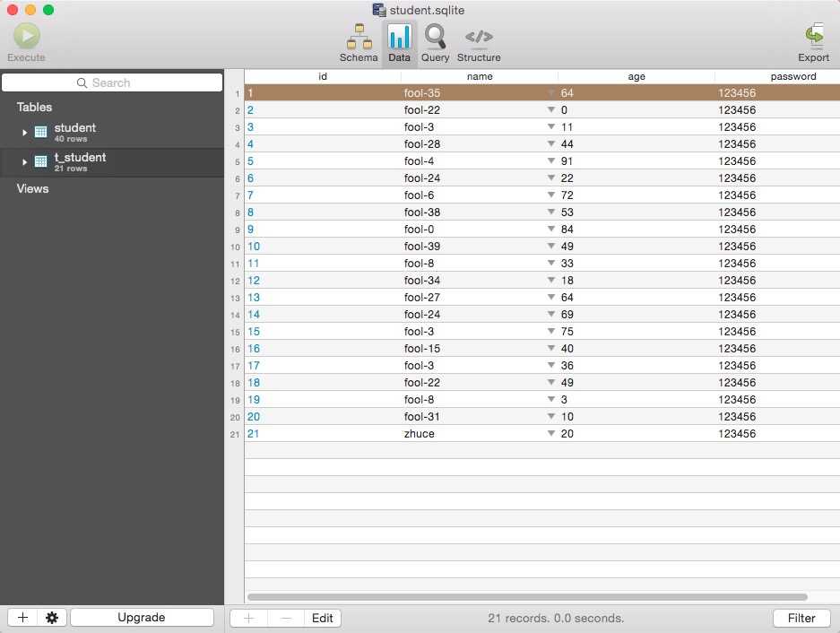Click the records status text
840x633 pixels.
[556, 618]
